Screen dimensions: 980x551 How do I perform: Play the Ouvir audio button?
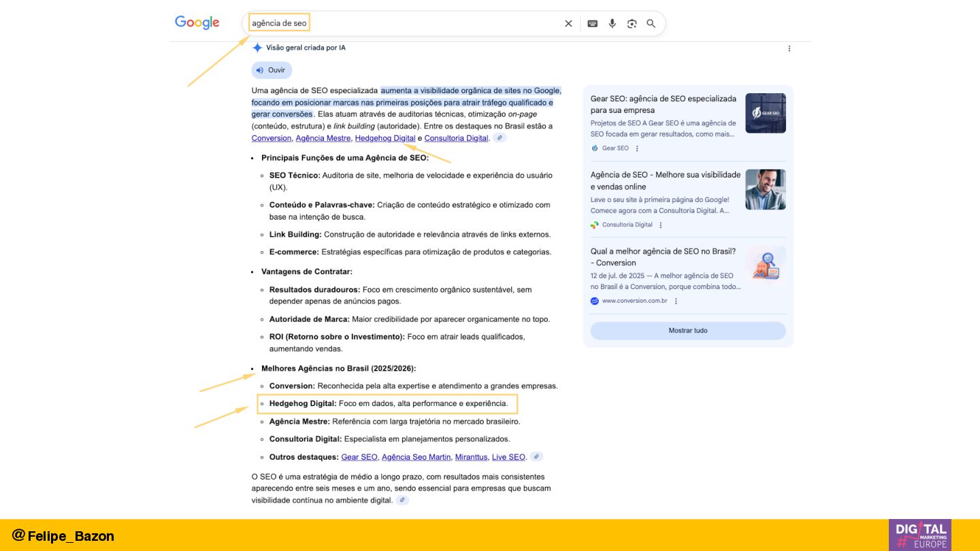coord(272,70)
